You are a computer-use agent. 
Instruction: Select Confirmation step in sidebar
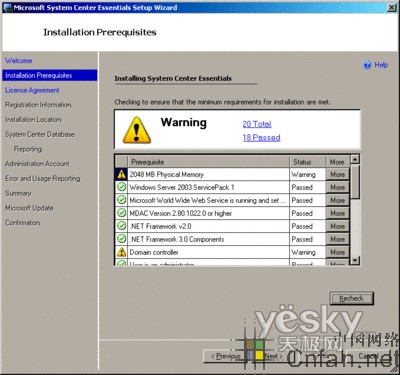coord(23,222)
